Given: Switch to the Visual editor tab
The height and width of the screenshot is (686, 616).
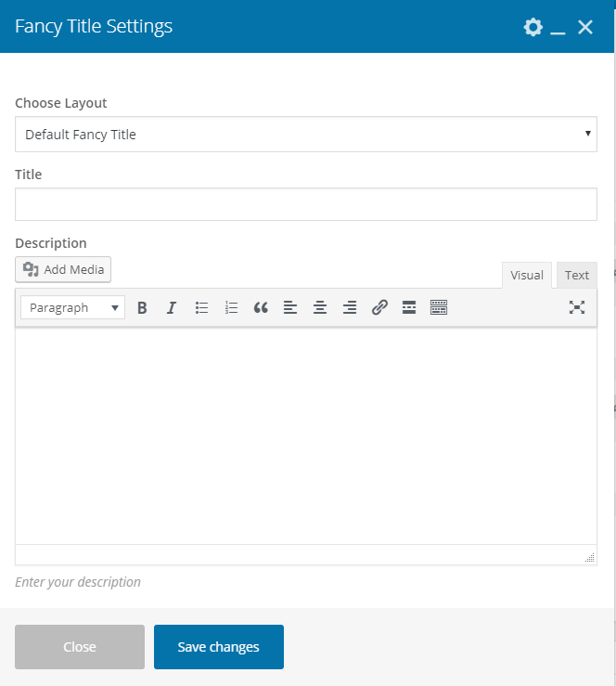Looking at the screenshot, I should [x=527, y=275].
